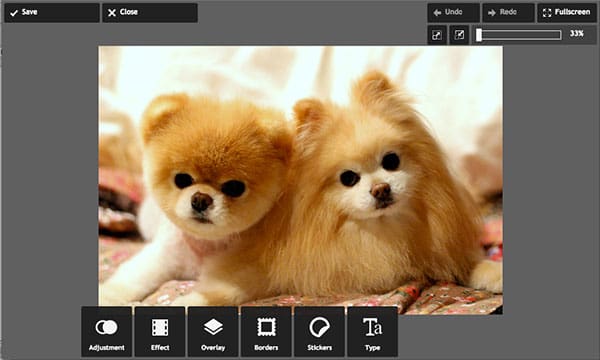Click the fit-to-screen zoom icon
600x360 pixels.
click(x=437, y=35)
